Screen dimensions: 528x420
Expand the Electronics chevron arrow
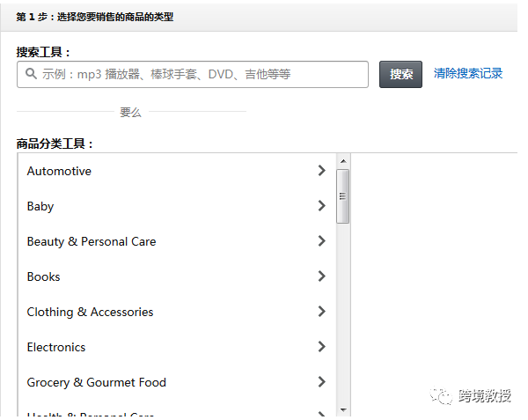[x=321, y=346]
